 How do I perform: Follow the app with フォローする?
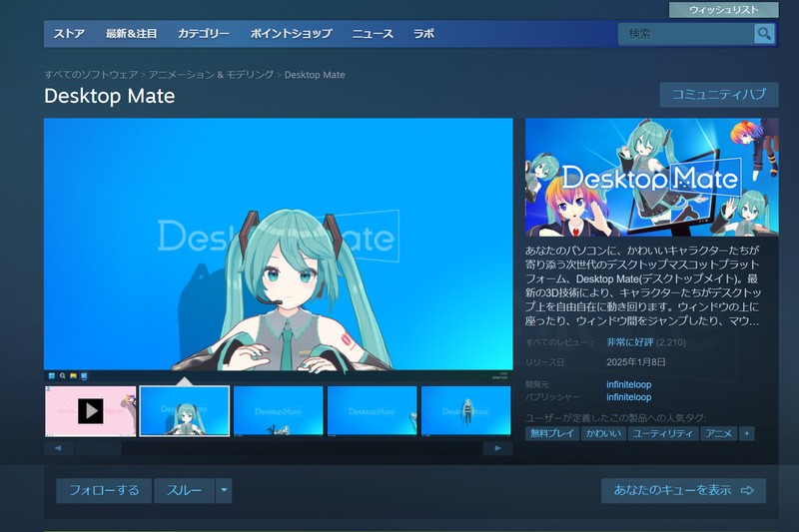[x=104, y=490]
